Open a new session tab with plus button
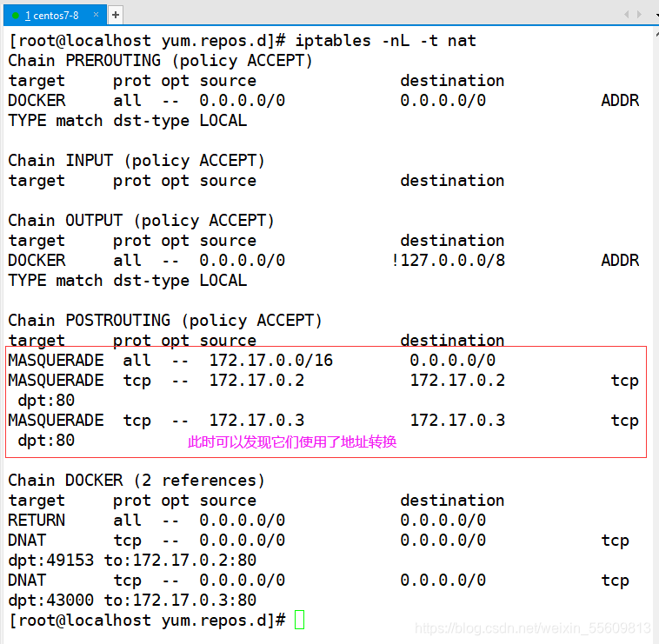659x644 pixels. click(x=115, y=16)
